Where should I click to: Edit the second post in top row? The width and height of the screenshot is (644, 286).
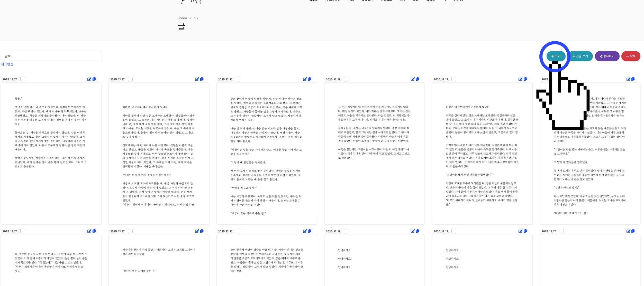(197, 79)
